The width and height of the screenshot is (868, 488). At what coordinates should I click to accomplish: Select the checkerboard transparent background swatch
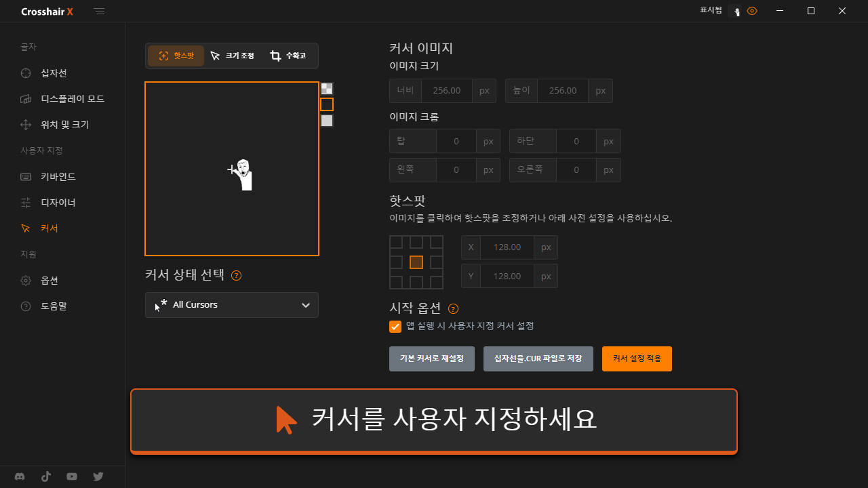(x=327, y=88)
